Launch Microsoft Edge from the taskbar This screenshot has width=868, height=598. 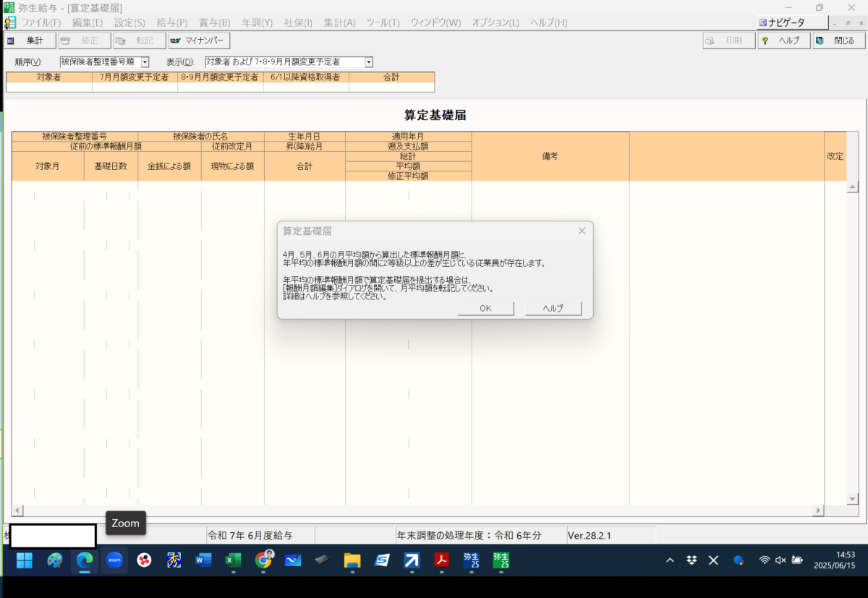(x=85, y=560)
